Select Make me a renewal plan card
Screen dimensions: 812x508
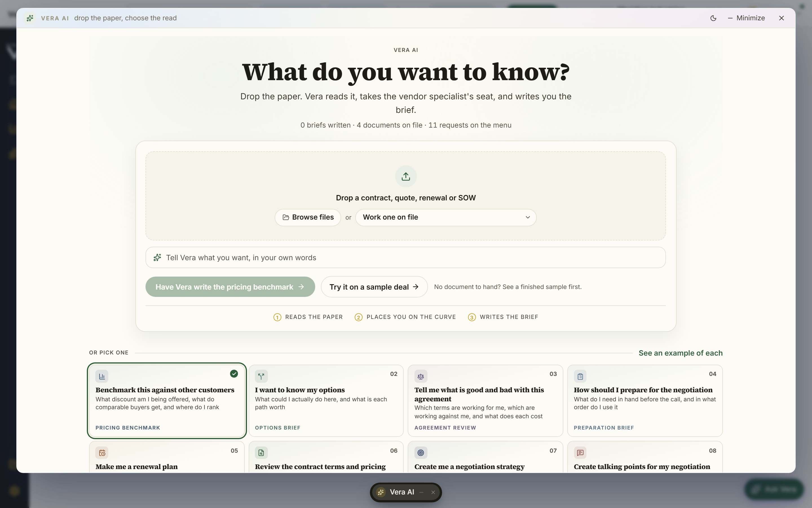click(167, 457)
